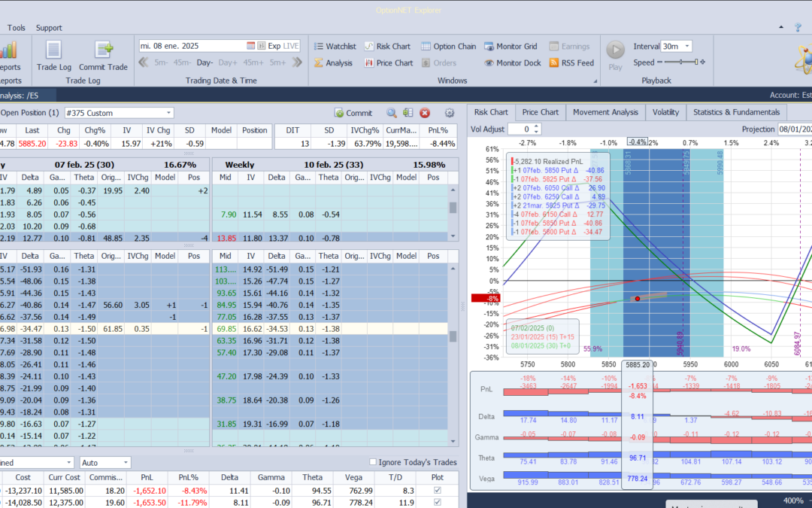Click the Weekly 10 feb. 25 (33) expiration header

coord(335,165)
